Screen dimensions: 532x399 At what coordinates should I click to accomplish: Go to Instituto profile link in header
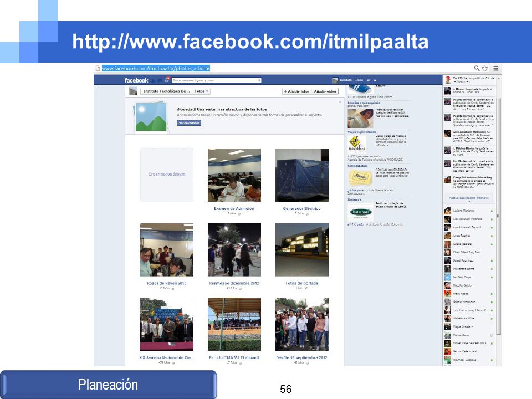point(345,80)
